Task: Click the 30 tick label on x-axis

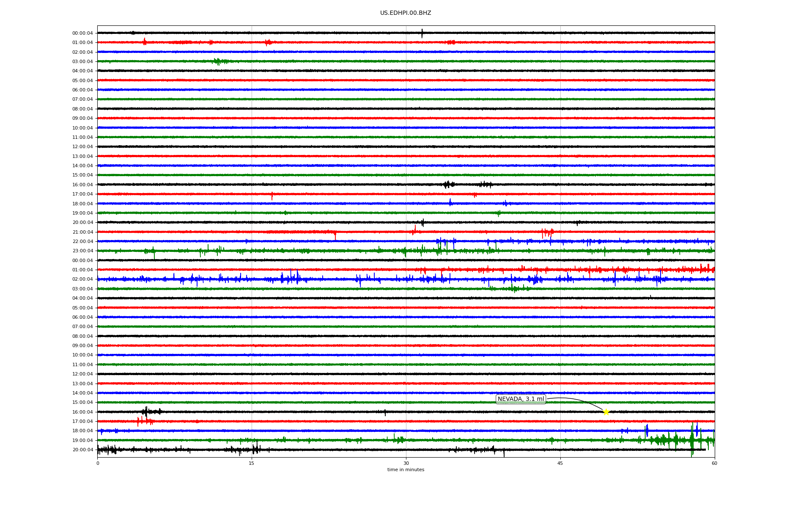Action: tap(406, 463)
